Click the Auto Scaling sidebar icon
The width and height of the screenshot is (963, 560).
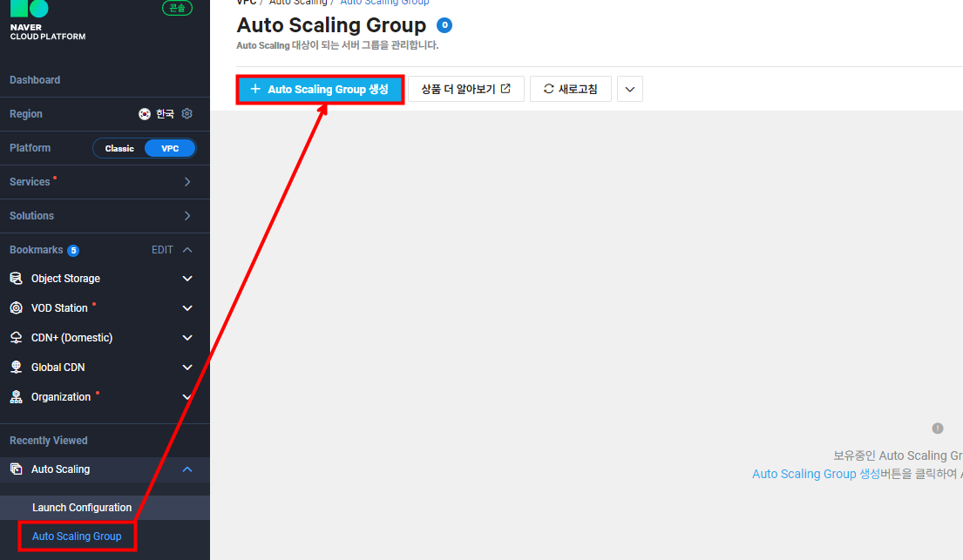coord(17,469)
